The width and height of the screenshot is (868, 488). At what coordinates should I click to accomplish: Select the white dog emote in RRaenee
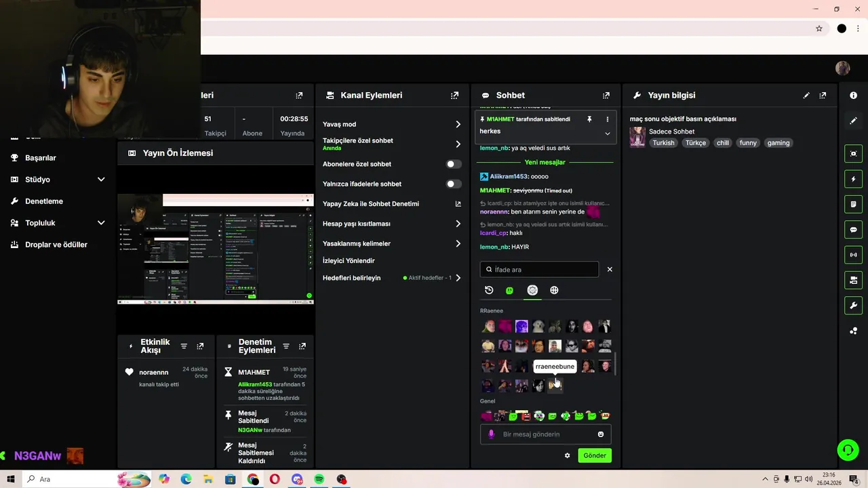pos(538,327)
